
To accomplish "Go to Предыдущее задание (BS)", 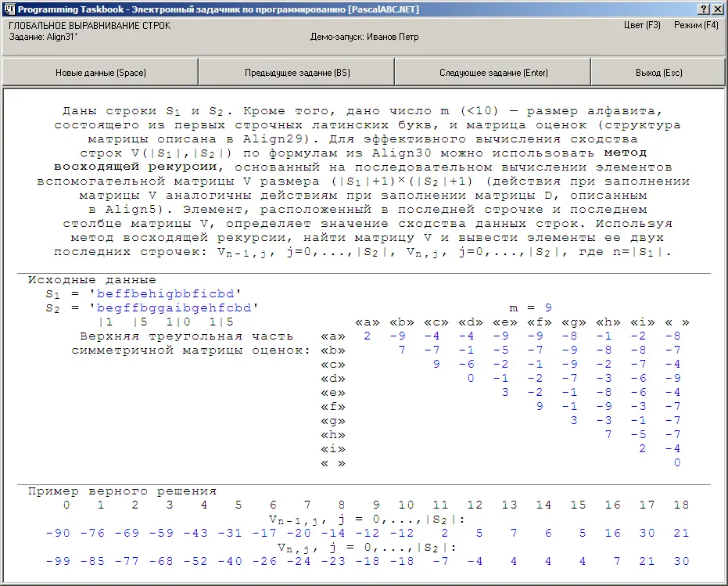I will pyautogui.click(x=297, y=73).
